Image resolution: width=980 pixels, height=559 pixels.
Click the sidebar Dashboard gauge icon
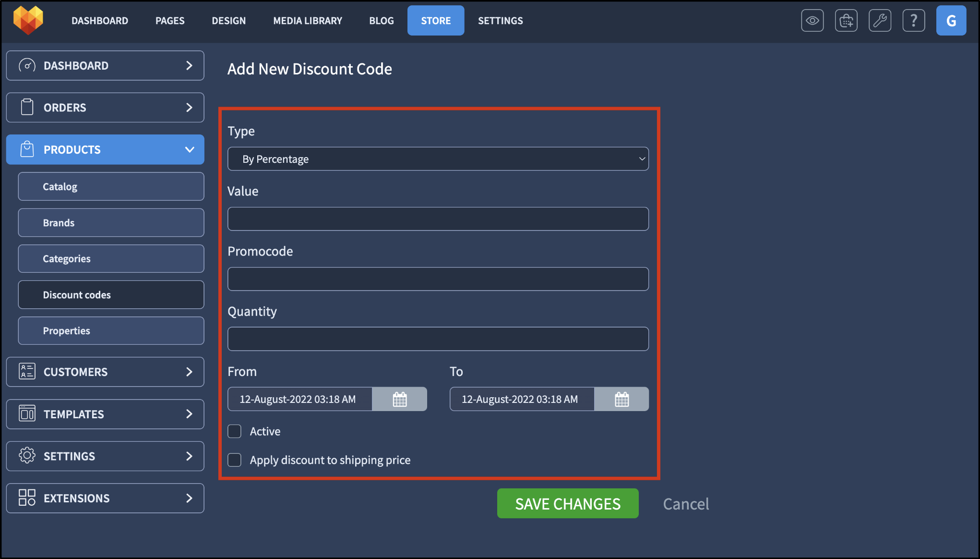(27, 65)
